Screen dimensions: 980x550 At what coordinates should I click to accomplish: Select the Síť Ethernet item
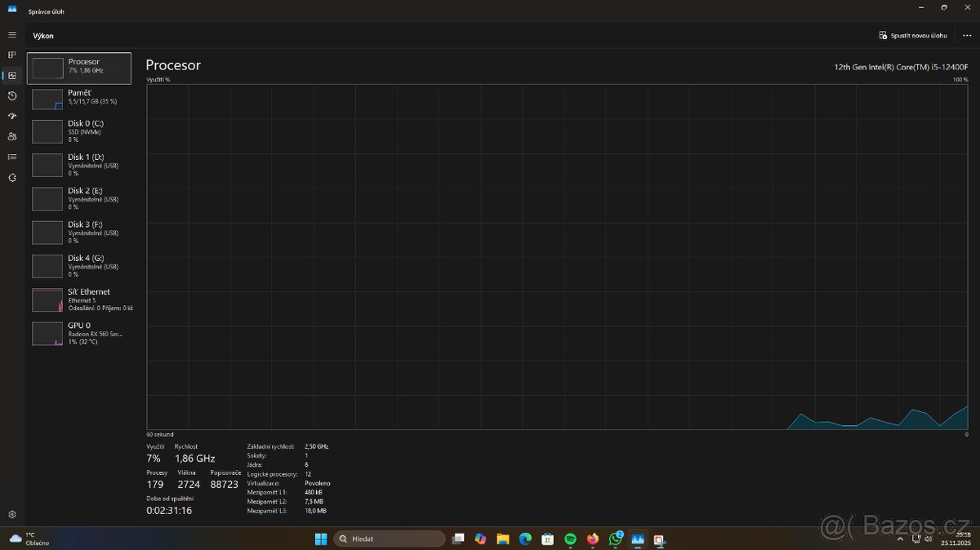79,299
